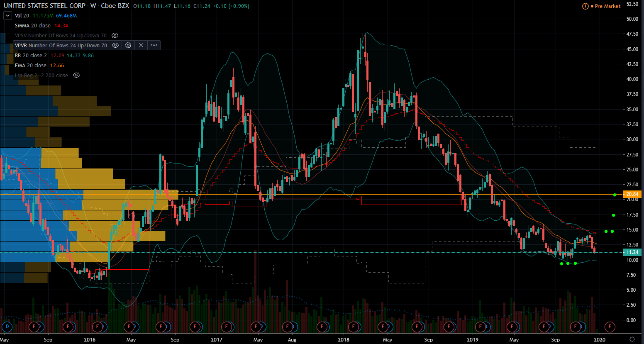Select the Lin Reg 2 -2 200 legend
This screenshot has width=644, height=344.
click(x=41, y=75)
